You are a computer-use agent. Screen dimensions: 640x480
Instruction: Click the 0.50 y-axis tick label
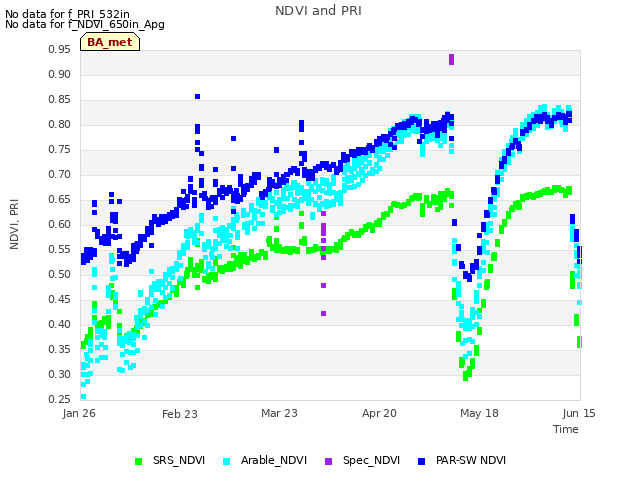click(59, 274)
